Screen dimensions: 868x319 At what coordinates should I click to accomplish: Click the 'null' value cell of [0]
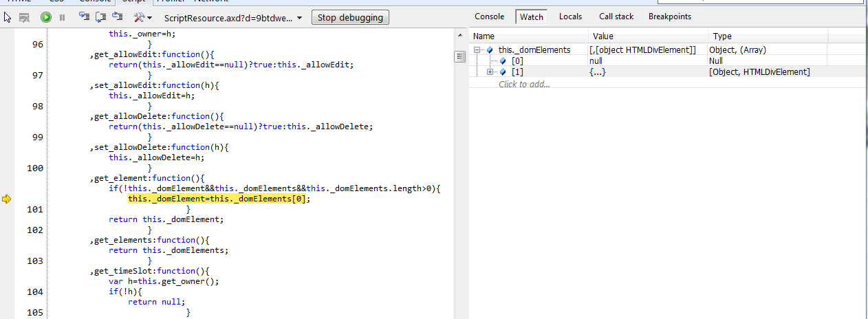(x=596, y=60)
